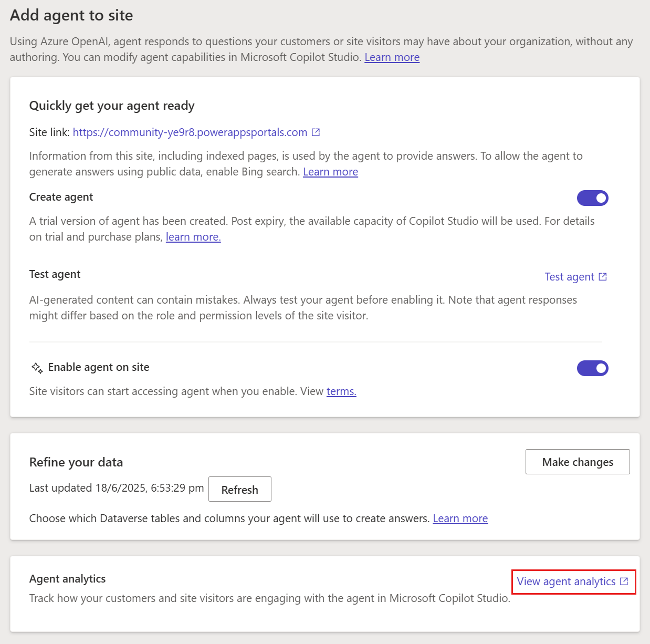Click the Refine your data heading
Image resolution: width=650 pixels, height=644 pixels.
76,462
